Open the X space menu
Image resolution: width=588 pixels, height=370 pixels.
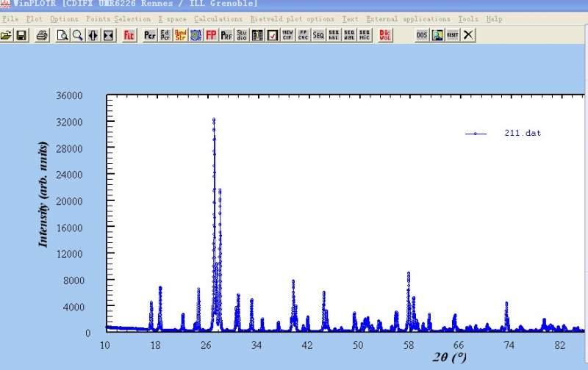point(172,19)
